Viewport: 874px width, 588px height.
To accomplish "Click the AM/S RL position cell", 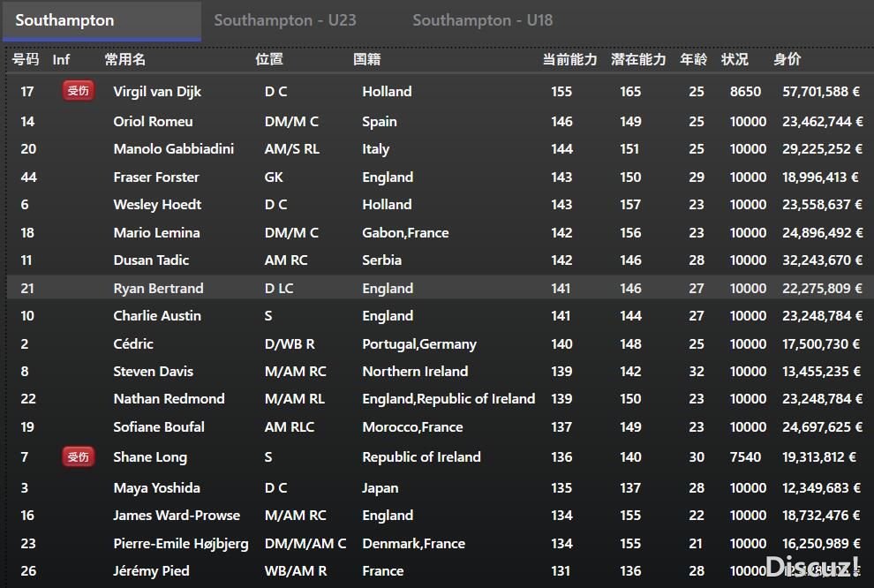I will click(292, 149).
